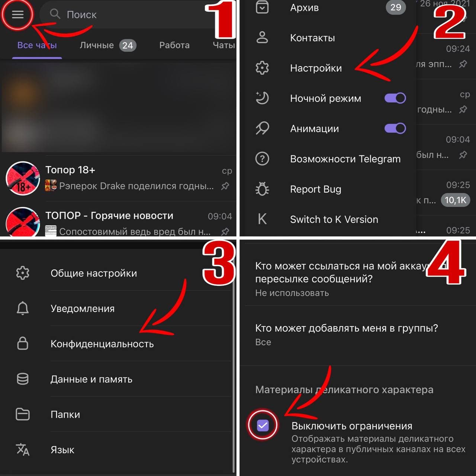Click the privacy padlock icon

(x=23, y=343)
